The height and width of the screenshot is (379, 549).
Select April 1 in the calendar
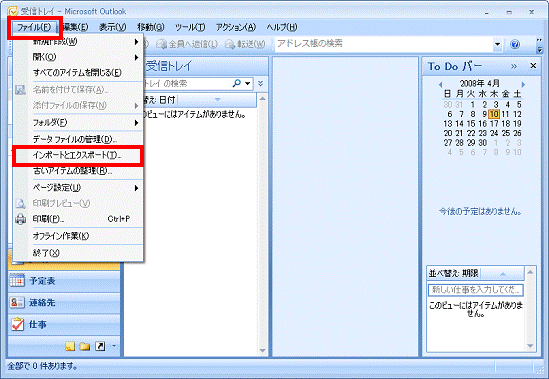point(473,104)
